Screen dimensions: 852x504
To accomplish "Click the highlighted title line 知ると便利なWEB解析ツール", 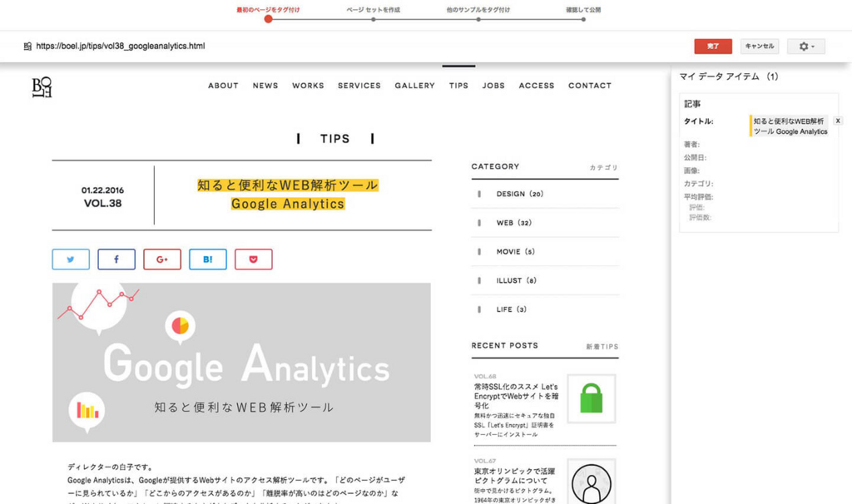I will point(287,185).
